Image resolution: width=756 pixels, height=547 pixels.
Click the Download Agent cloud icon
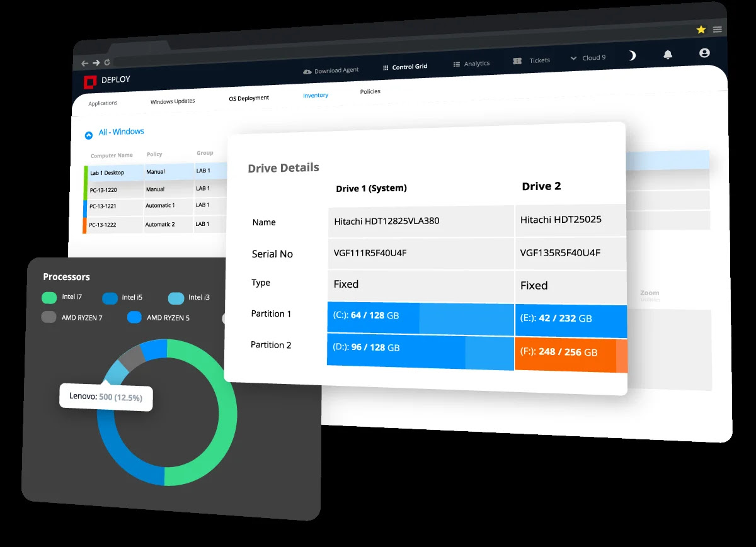[x=307, y=72]
